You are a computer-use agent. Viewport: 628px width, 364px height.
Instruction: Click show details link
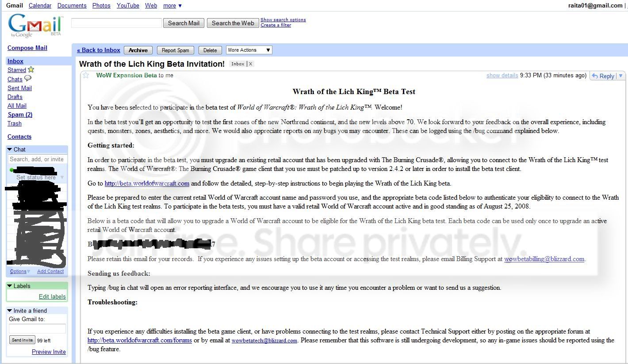pyautogui.click(x=502, y=76)
